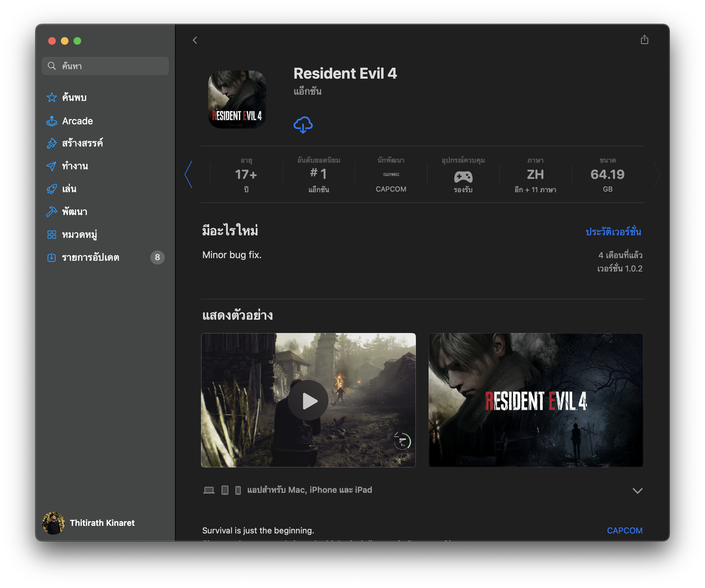
Task: Expand the Mac, iPhone and iPad compatibility chevron
Action: tap(637, 491)
